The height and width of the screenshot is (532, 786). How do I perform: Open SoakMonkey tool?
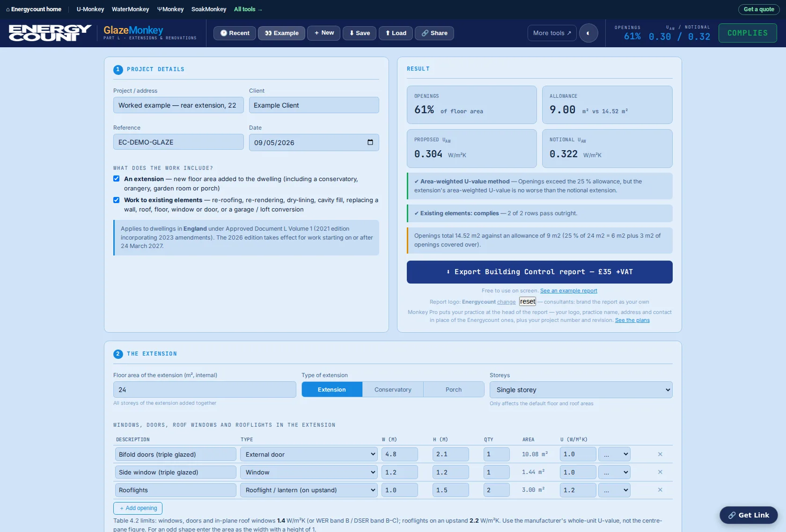[x=209, y=9]
